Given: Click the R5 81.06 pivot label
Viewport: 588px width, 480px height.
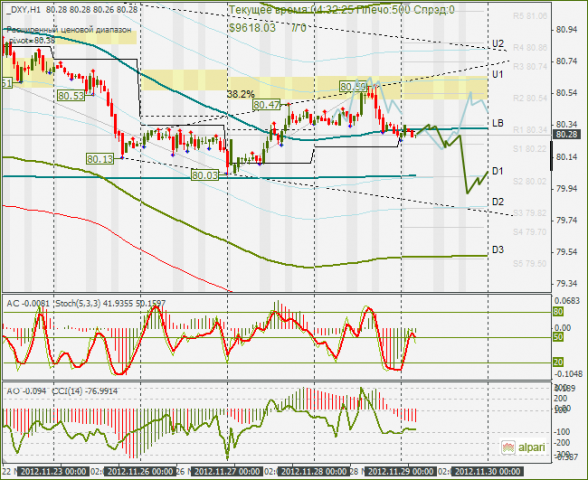Looking at the screenshot, I should (x=530, y=16).
